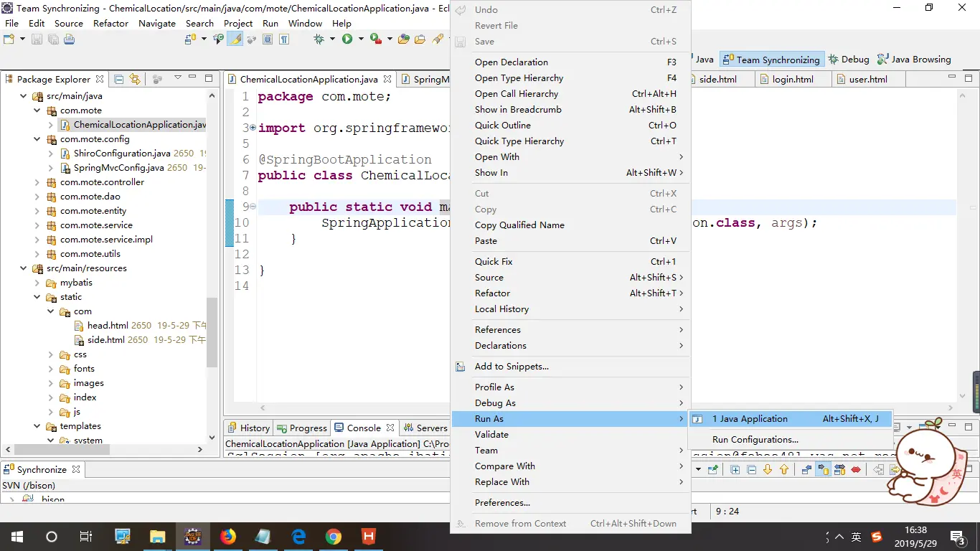Open the Debug As submenu
980x551 pixels.
570,403
